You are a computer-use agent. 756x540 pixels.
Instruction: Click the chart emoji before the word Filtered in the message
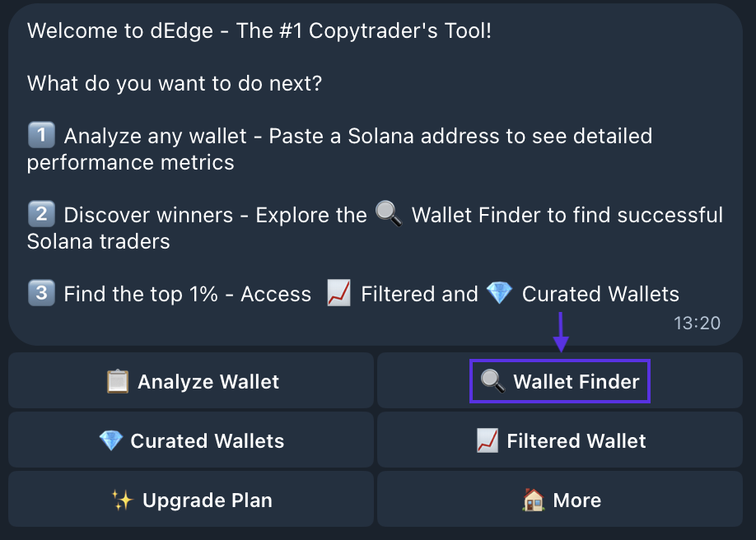(339, 294)
